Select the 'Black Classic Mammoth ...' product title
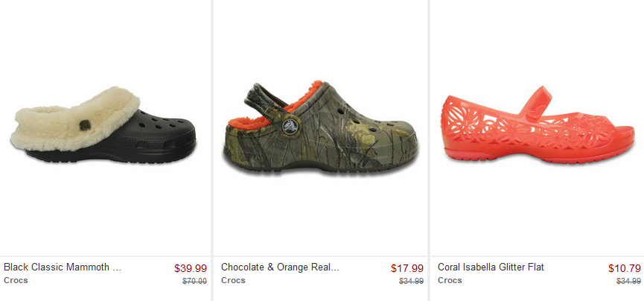Image resolution: width=644 pixels, height=301 pixels. click(x=63, y=267)
